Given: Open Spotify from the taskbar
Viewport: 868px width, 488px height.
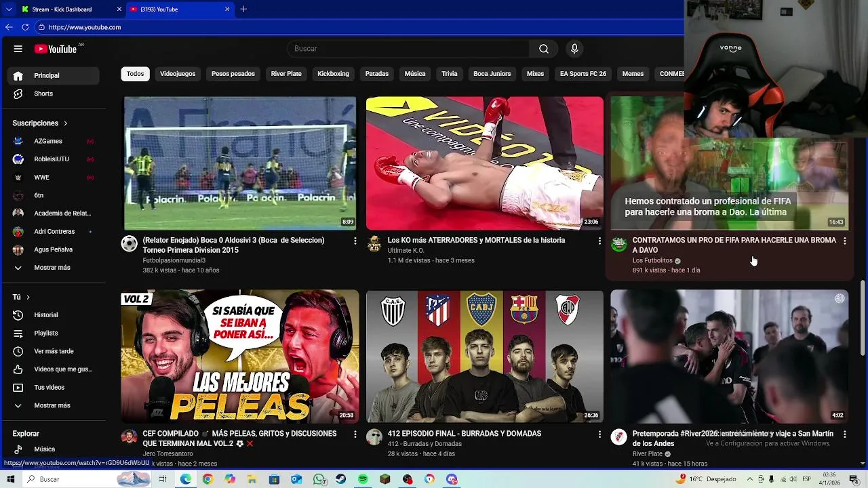Looking at the screenshot, I should click(x=363, y=479).
